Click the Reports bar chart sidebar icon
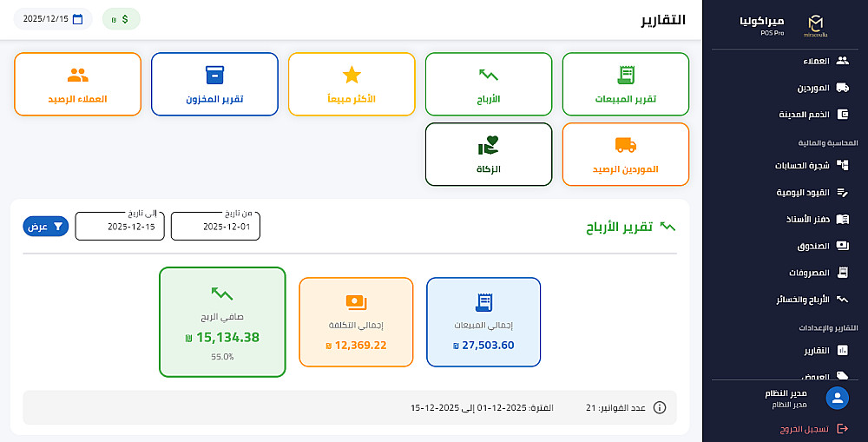The height and width of the screenshot is (442, 868). [x=842, y=351]
